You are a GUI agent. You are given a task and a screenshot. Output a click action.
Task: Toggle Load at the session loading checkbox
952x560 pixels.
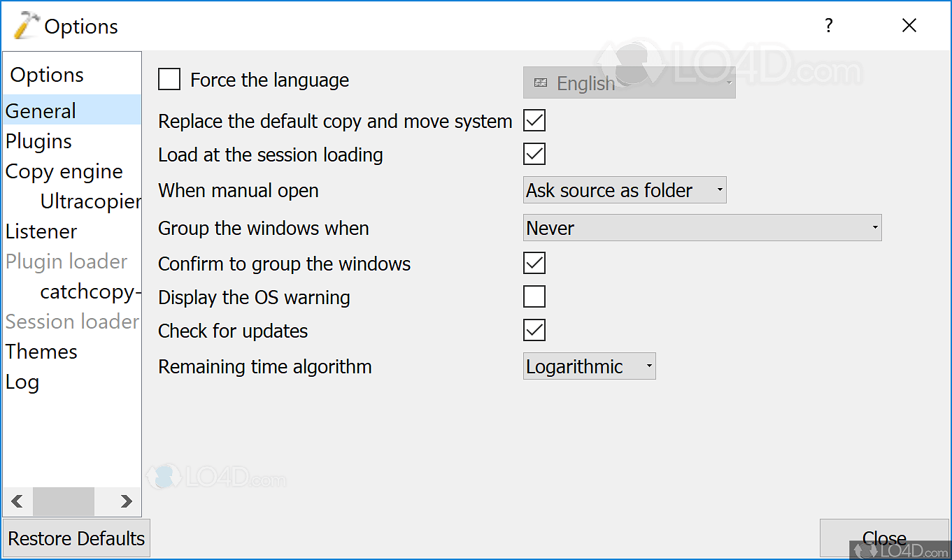coord(534,155)
